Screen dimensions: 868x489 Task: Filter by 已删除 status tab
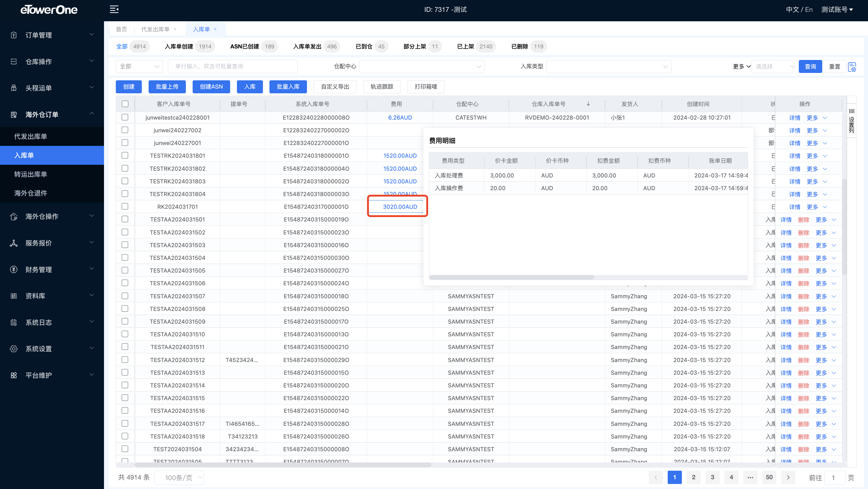pos(529,46)
